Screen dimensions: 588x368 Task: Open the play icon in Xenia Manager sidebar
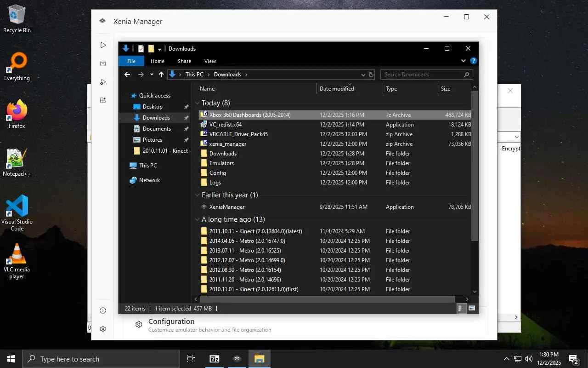(x=103, y=45)
